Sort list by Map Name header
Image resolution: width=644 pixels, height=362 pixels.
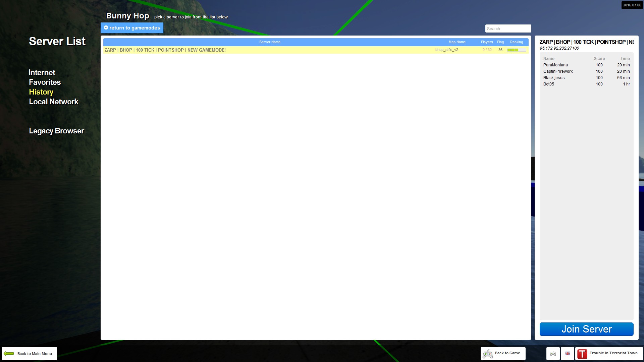(x=457, y=42)
